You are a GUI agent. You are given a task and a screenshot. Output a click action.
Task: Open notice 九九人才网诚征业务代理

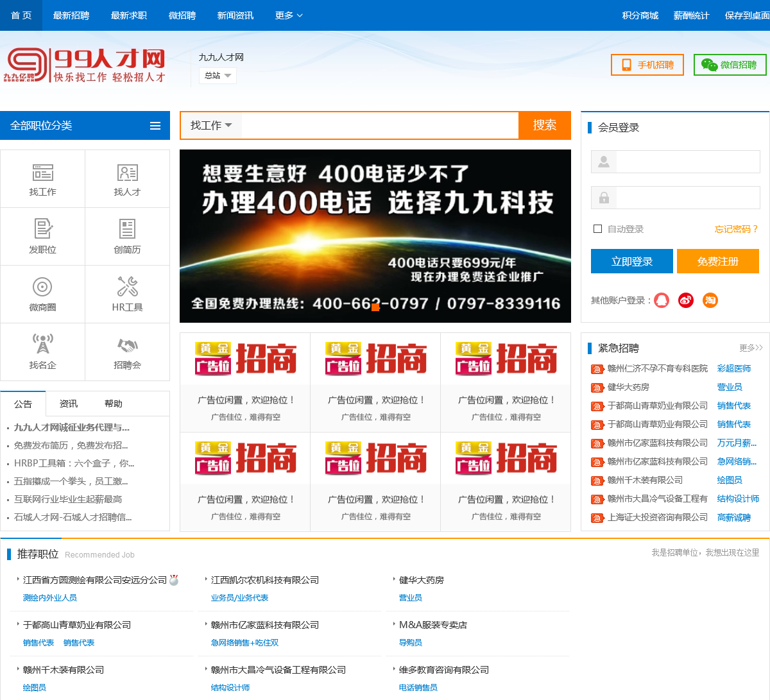pos(72,427)
